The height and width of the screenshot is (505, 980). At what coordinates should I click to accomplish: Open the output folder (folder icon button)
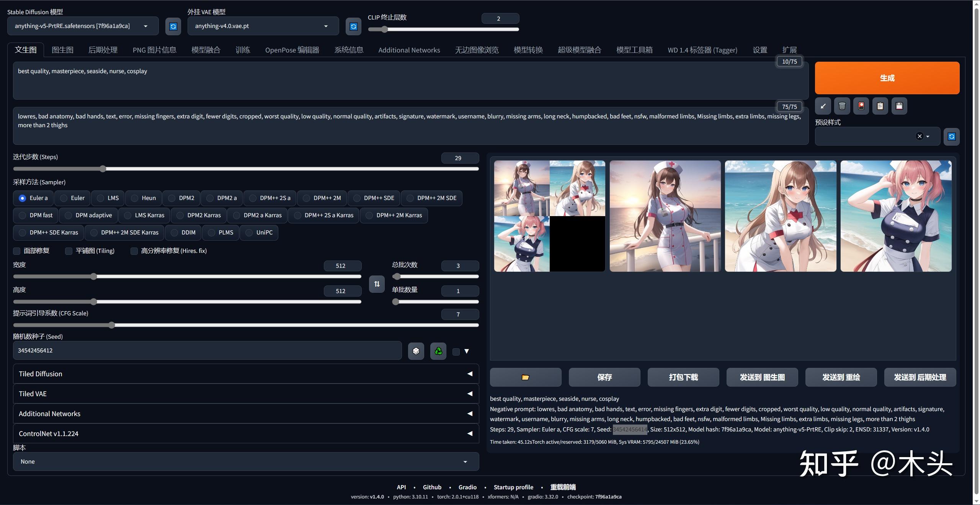[525, 377]
